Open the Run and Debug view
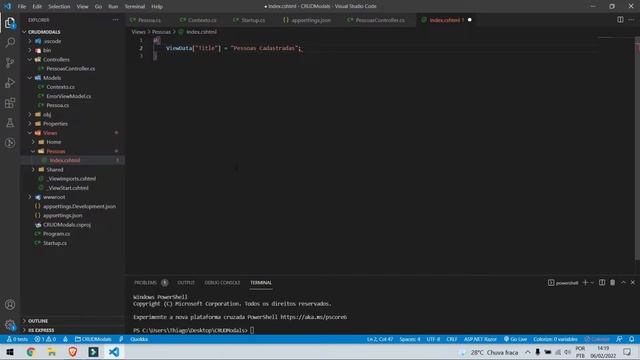 point(10,82)
